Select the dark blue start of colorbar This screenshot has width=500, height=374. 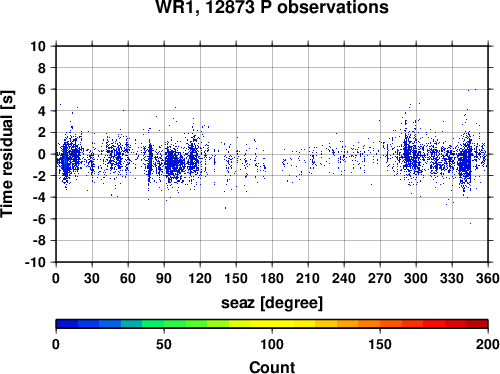pos(67,324)
